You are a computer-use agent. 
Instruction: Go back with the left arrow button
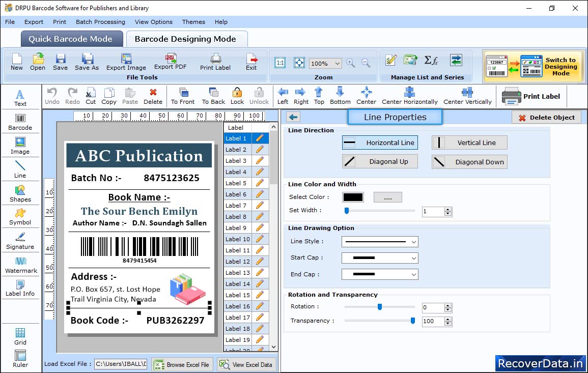293,118
